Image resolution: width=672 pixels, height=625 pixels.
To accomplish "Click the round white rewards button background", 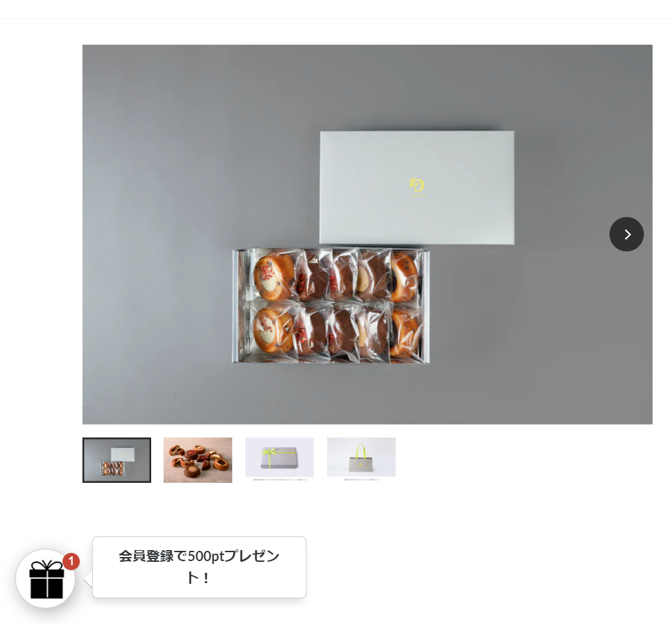I will pyautogui.click(x=45, y=578).
